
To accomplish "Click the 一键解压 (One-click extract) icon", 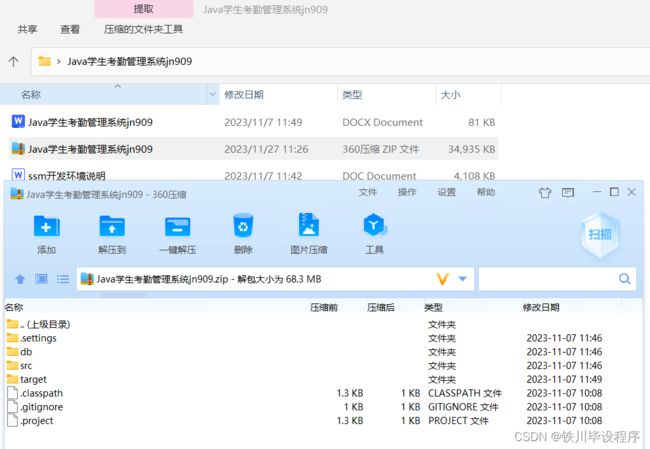I will 177,226.
